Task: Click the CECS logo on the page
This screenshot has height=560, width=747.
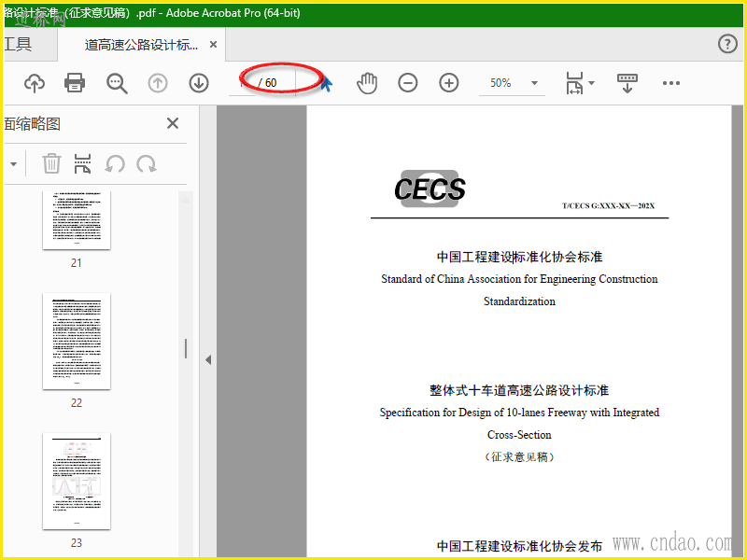Action: pyautogui.click(x=430, y=189)
